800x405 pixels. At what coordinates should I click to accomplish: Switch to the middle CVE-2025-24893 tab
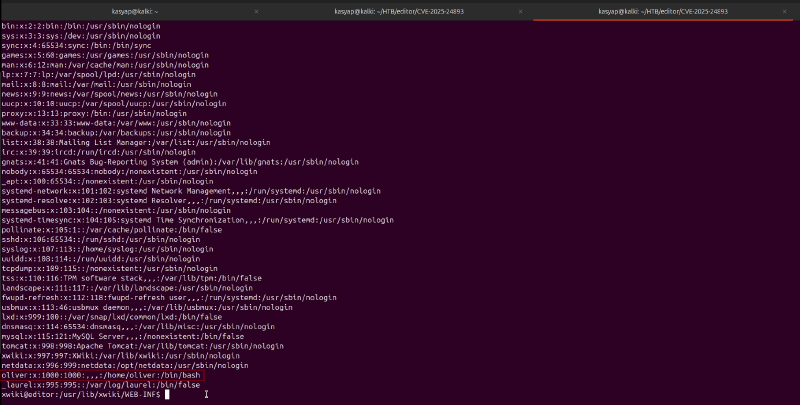pyautogui.click(x=400, y=10)
